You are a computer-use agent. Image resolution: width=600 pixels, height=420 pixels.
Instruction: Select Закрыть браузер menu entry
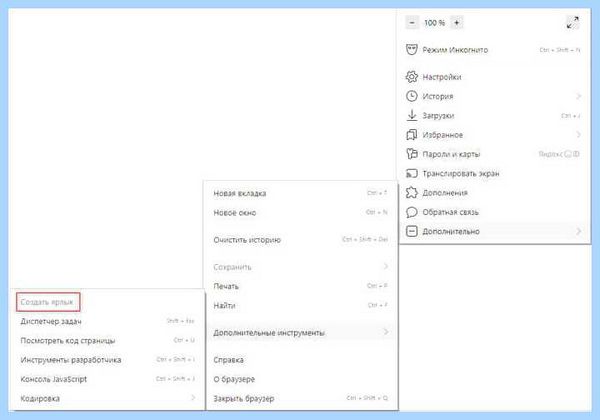coord(301,398)
